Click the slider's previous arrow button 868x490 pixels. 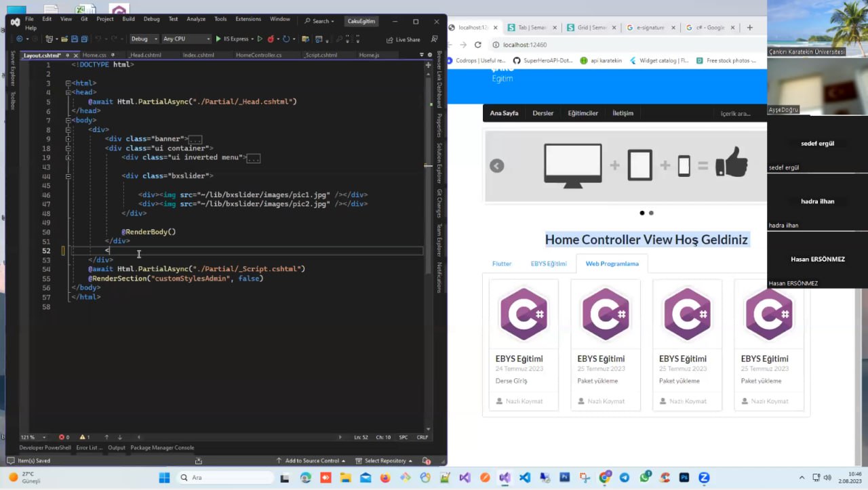coord(497,166)
